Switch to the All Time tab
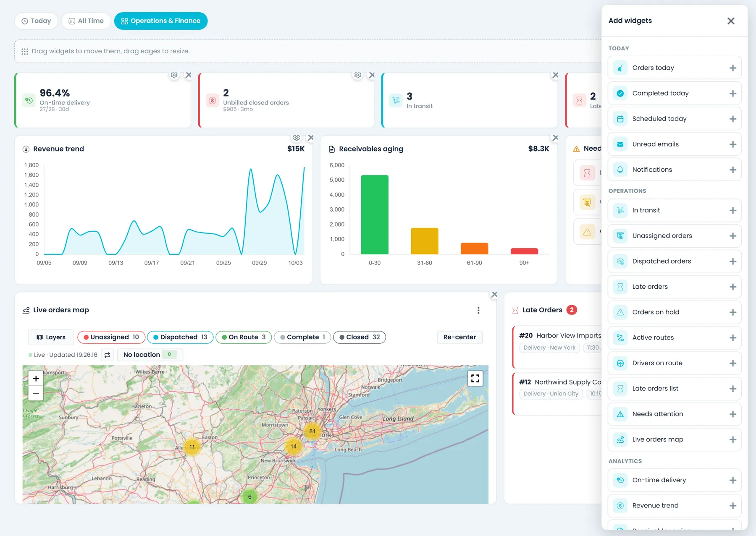 pos(86,21)
